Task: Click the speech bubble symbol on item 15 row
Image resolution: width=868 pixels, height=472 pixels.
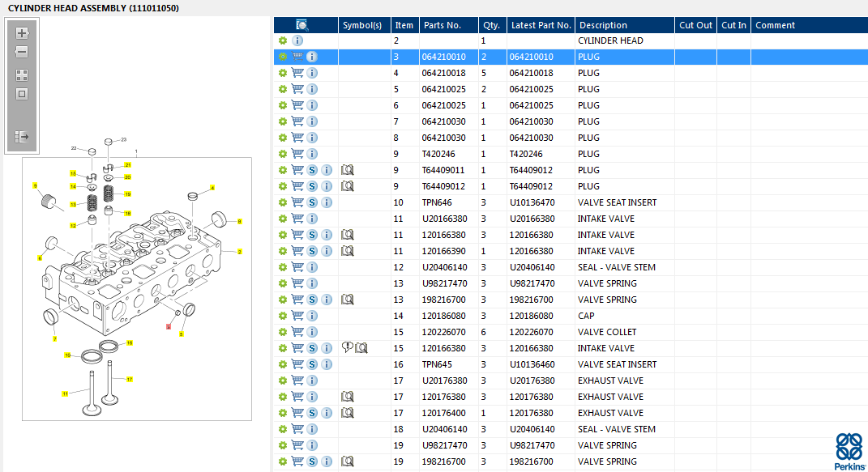Action: point(347,347)
